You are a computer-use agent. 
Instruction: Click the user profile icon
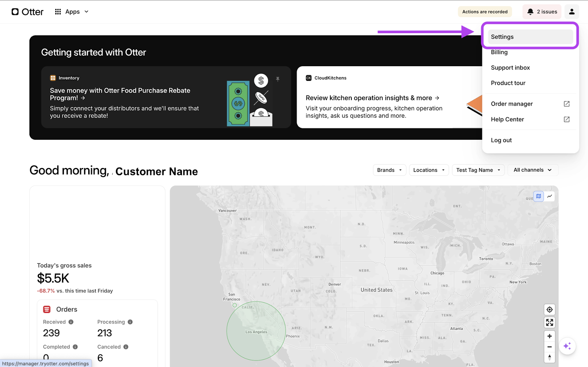(571, 12)
